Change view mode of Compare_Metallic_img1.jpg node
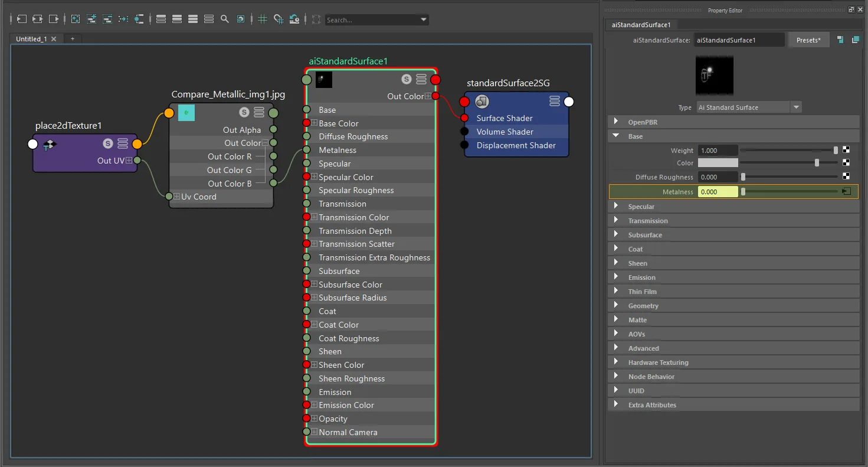Image resolution: width=868 pixels, height=467 pixels. pos(259,112)
